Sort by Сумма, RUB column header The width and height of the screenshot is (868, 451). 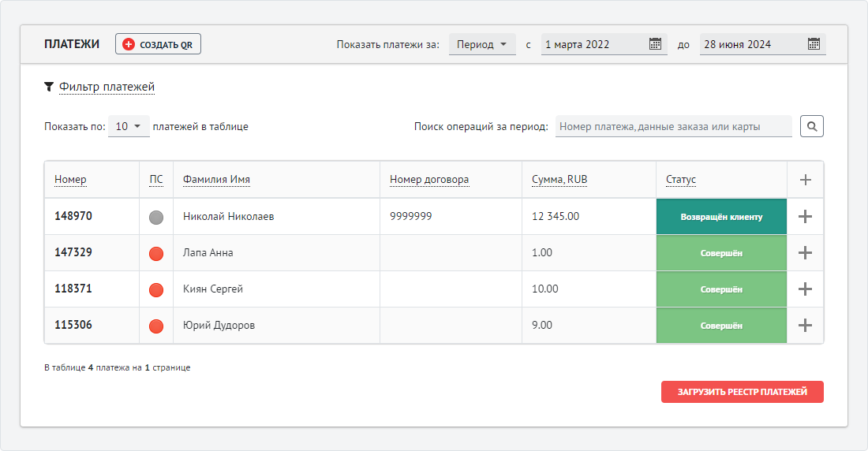[559, 180]
